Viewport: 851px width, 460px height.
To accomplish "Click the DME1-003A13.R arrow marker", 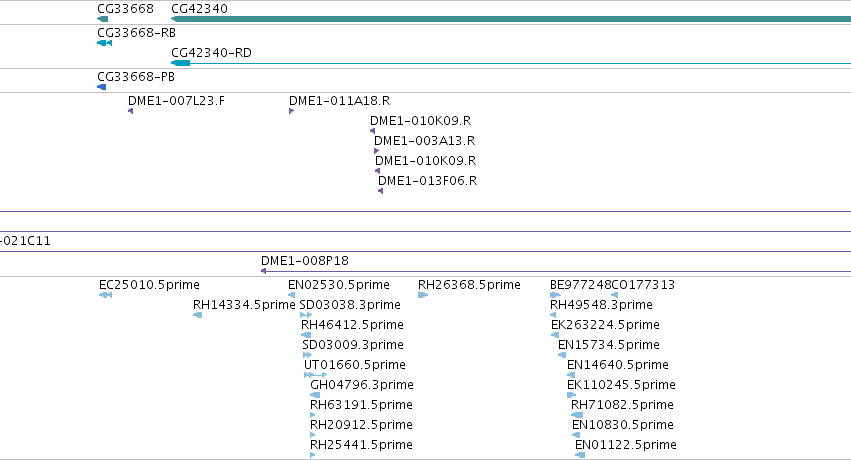I will click(377, 151).
